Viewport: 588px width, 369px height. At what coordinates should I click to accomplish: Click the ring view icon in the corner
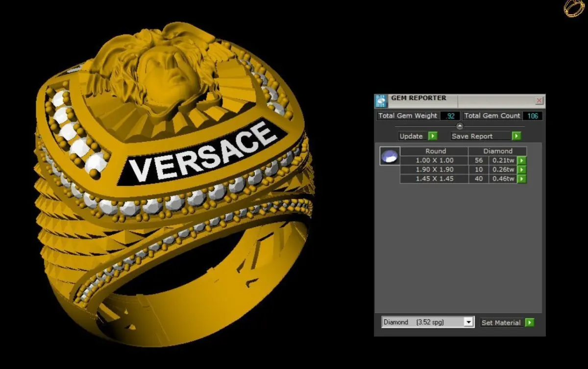pos(573,8)
